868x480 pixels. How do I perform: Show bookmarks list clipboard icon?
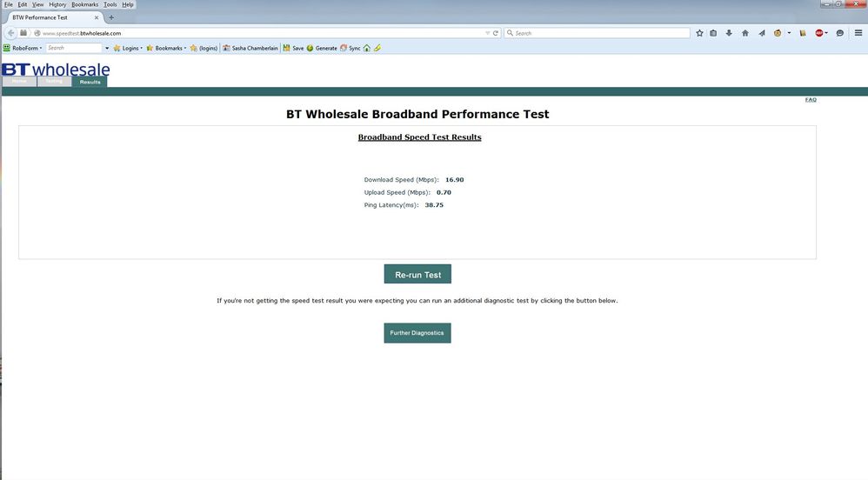pos(713,33)
